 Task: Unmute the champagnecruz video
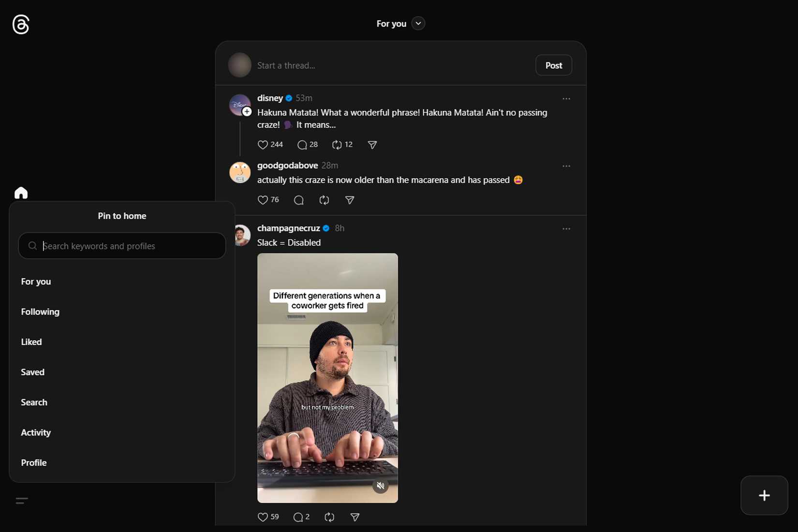(381, 486)
